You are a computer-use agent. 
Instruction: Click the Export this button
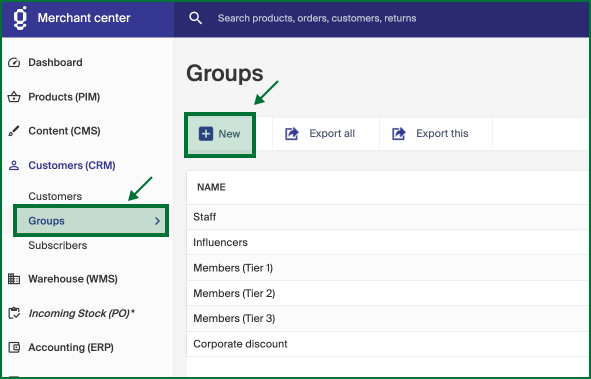click(430, 134)
